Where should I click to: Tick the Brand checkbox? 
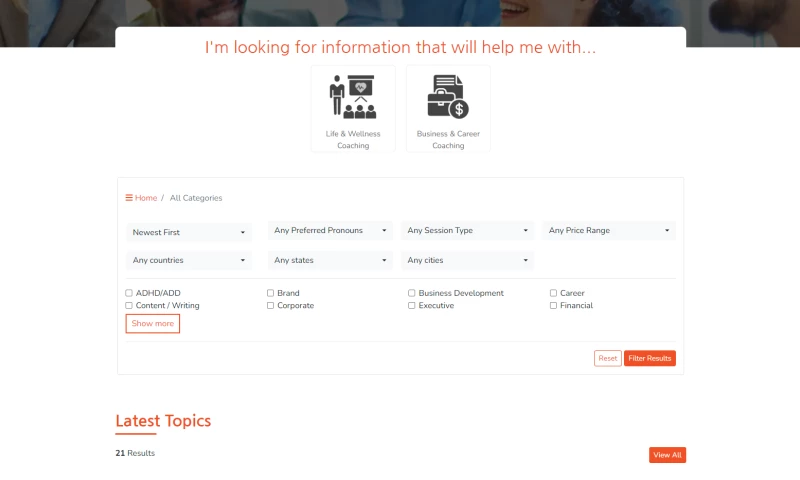click(x=270, y=293)
